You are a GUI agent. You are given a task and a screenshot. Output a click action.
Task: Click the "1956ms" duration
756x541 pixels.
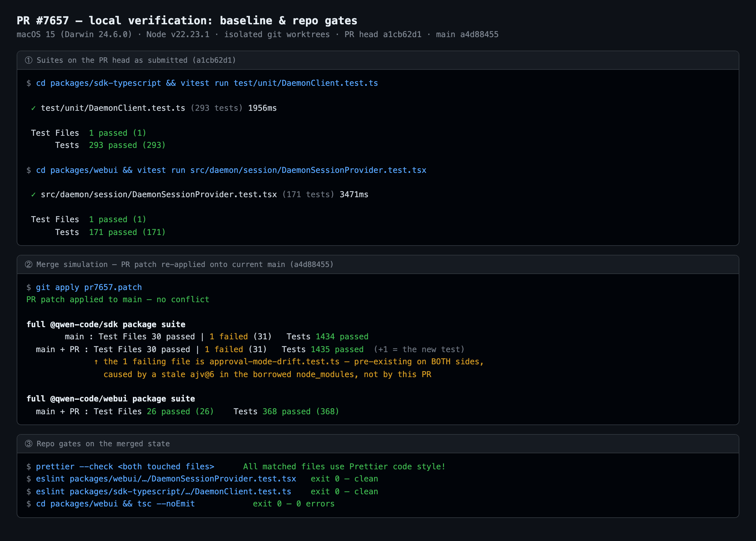tap(262, 108)
